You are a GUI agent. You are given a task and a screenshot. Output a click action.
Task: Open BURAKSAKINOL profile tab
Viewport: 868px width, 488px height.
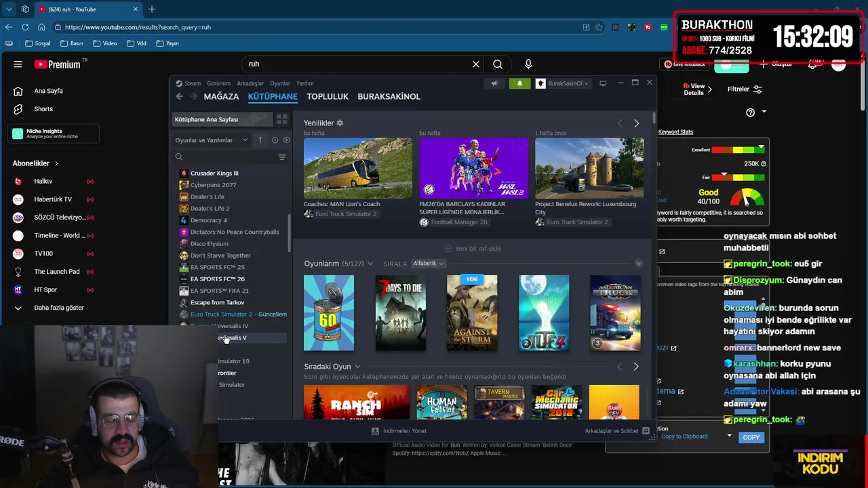tap(389, 97)
